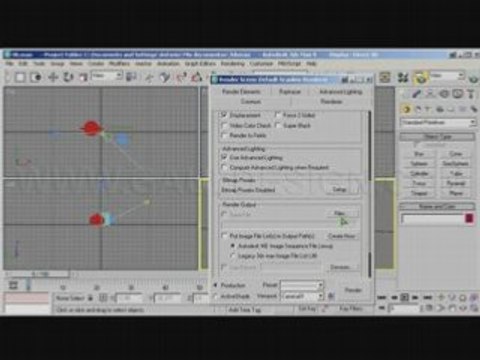Activate the Select and Move tool
Screen dimensions: 480x360
(53, 77)
